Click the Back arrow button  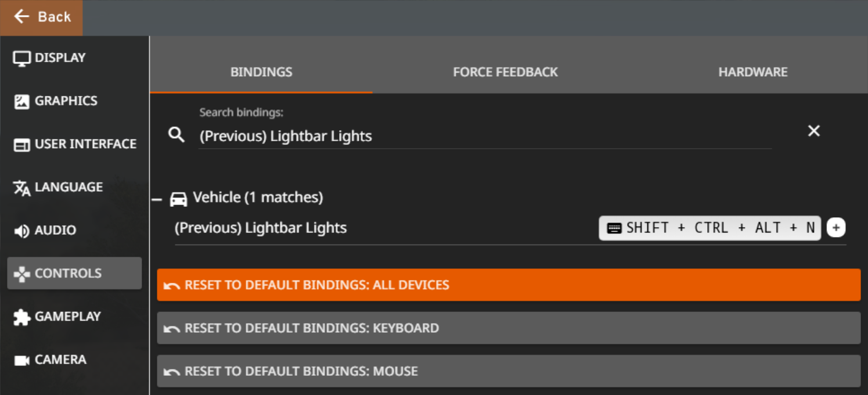41,17
